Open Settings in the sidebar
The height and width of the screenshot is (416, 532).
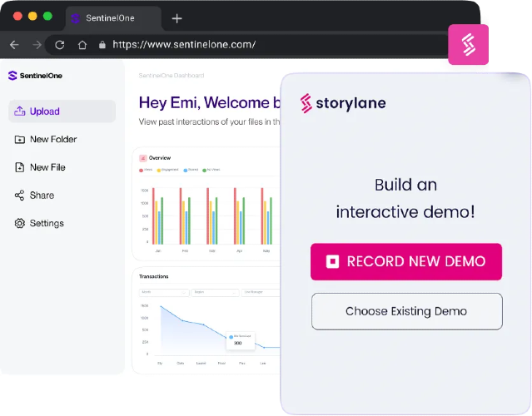click(39, 224)
